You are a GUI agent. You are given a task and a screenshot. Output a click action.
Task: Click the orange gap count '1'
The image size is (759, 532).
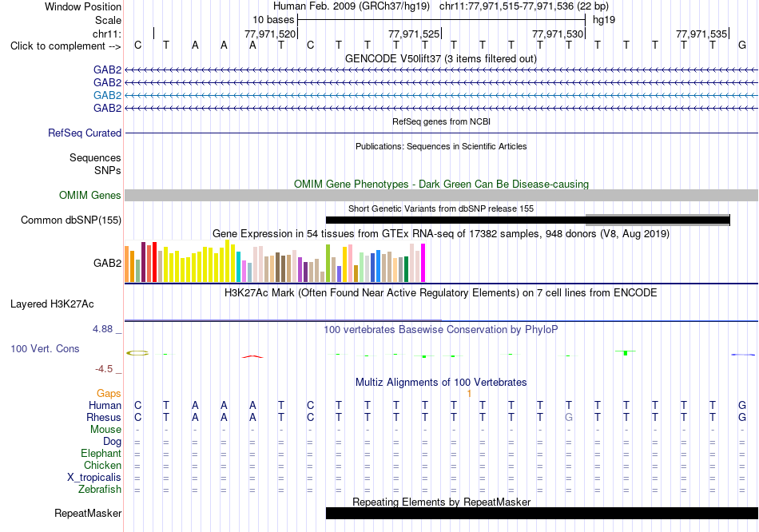coord(469,394)
